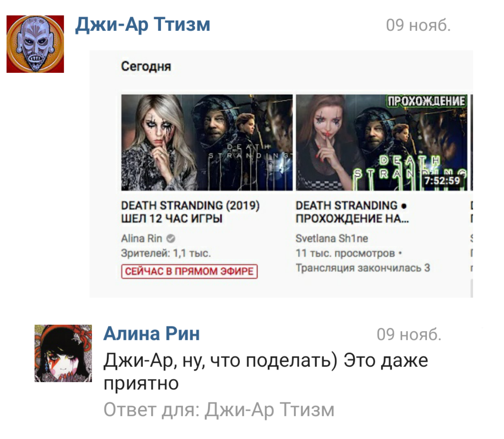Open Алина Рин's avatar picture
504x439 pixels.
pos(63,353)
